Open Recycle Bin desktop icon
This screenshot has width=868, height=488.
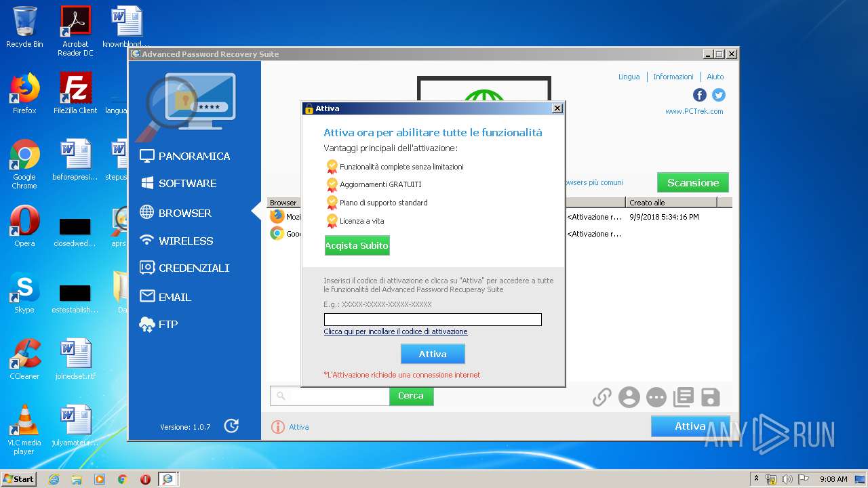click(24, 27)
